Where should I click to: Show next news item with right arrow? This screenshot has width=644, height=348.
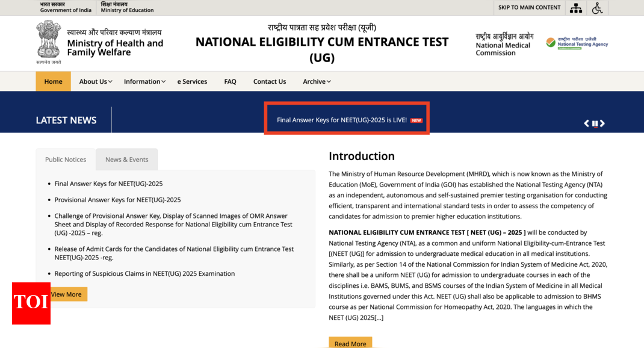tap(602, 123)
